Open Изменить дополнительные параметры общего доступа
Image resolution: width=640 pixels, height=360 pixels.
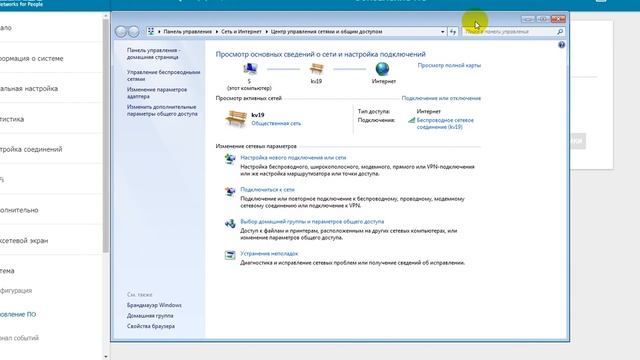[162, 110]
